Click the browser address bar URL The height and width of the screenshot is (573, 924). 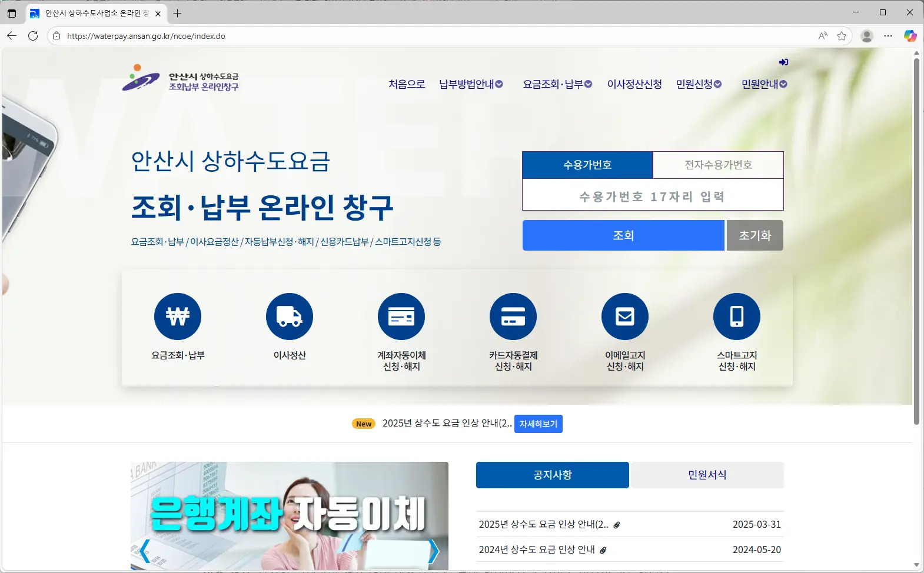[x=146, y=36]
